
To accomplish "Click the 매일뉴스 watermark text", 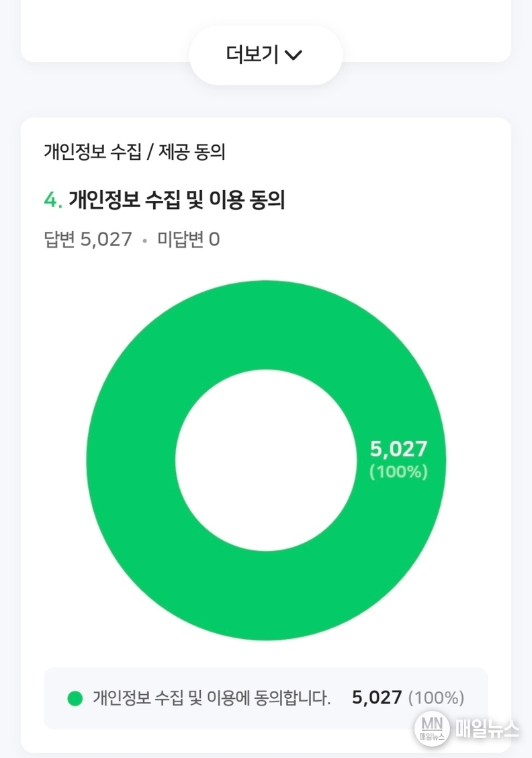I will (x=487, y=729).
